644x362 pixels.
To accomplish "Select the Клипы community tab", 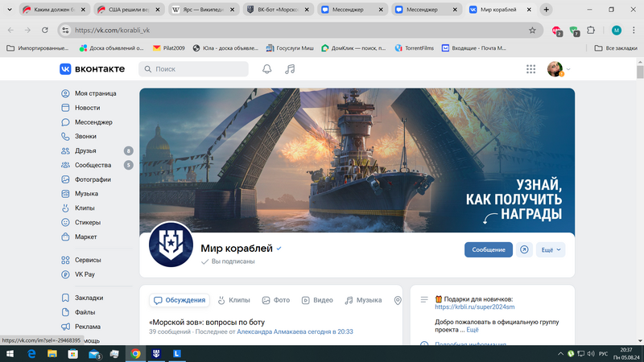I will pyautogui.click(x=233, y=300).
